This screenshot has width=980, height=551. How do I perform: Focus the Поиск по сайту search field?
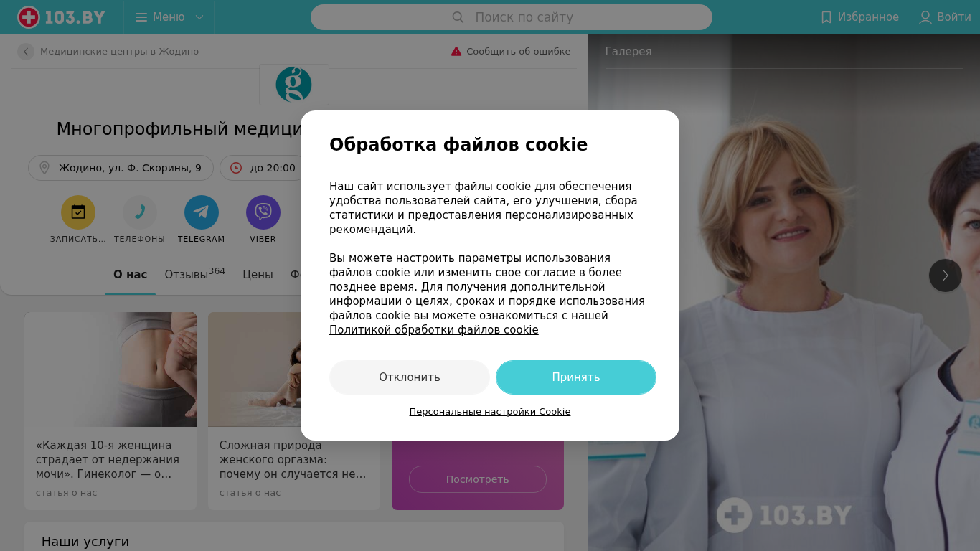[x=512, y=17]
